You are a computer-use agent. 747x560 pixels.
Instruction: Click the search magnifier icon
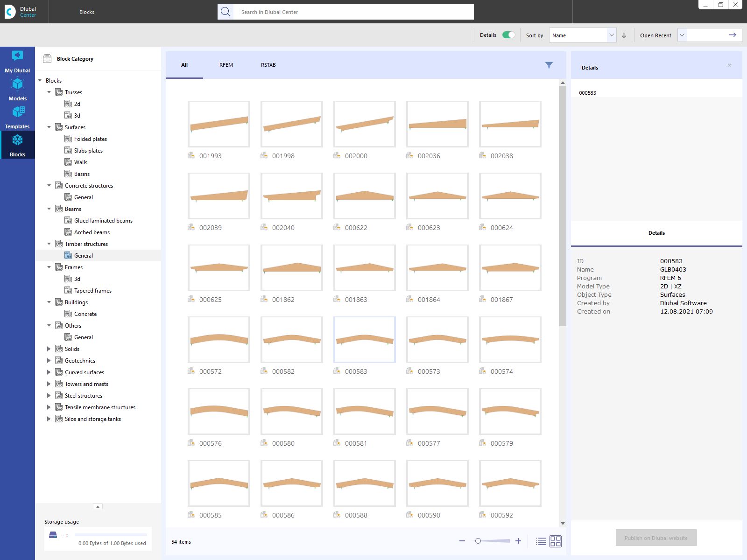coord(226,12)
